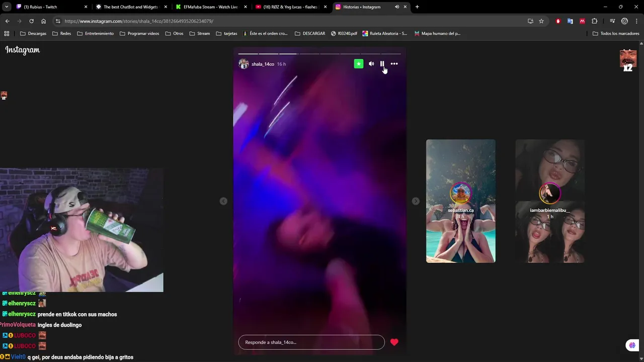Click the Instagram logo
This screenshot has width=644, height=362.
point(23,50)
